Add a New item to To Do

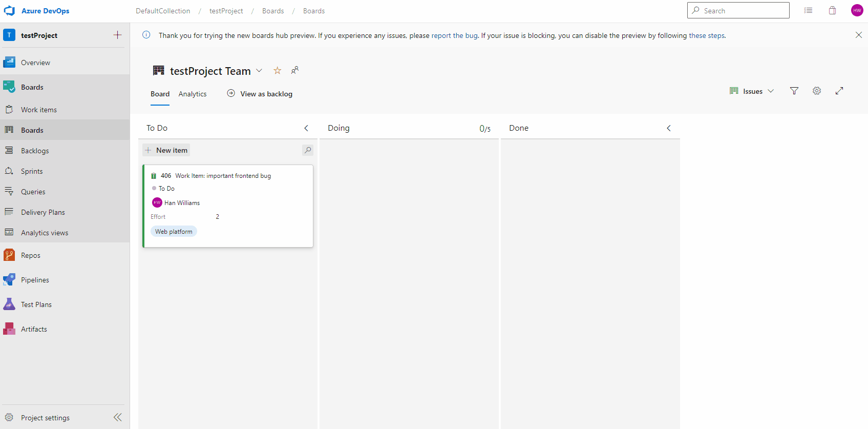166,150
